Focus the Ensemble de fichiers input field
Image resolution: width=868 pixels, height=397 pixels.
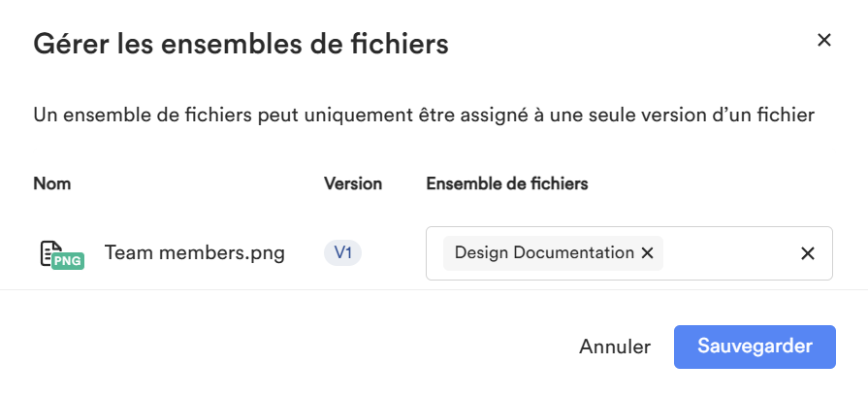(628, 253)
